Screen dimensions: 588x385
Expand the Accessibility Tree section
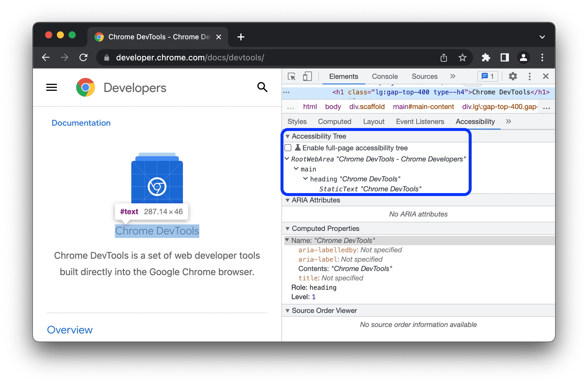click(288, 137)
